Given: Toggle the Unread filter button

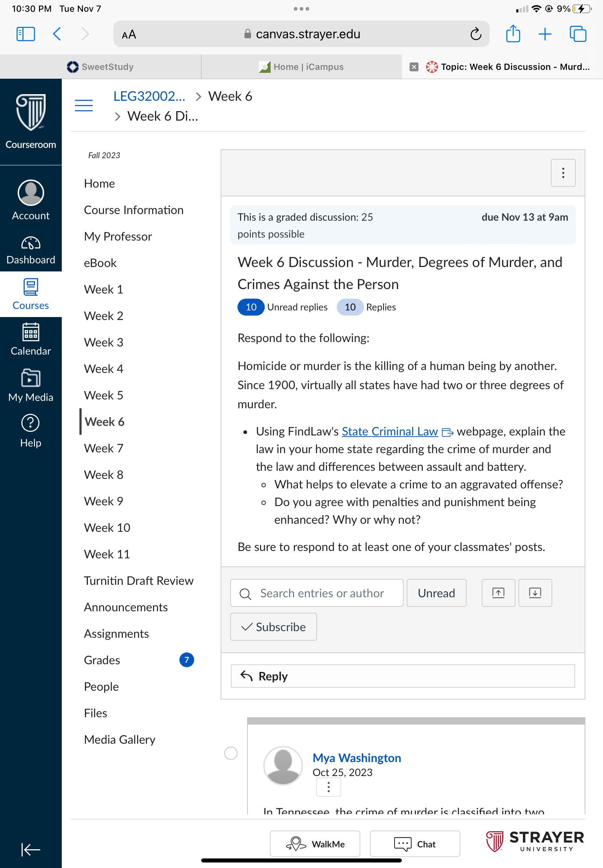Looking at the screenshot, I should 436,593.
